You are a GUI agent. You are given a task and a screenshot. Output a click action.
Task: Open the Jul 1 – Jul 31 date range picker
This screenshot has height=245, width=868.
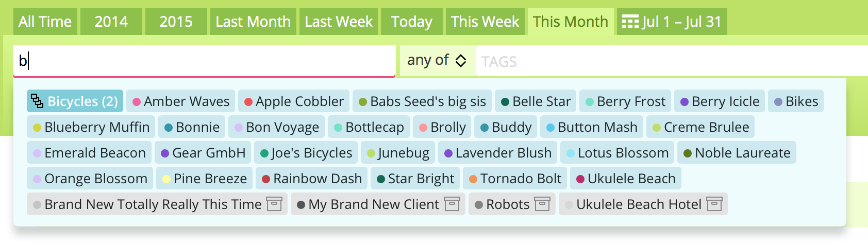672,22
